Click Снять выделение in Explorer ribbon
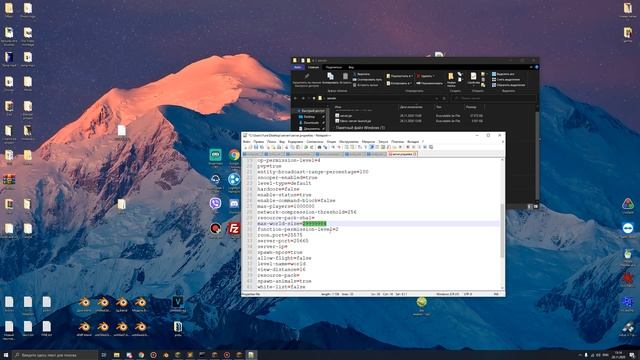 506,80
